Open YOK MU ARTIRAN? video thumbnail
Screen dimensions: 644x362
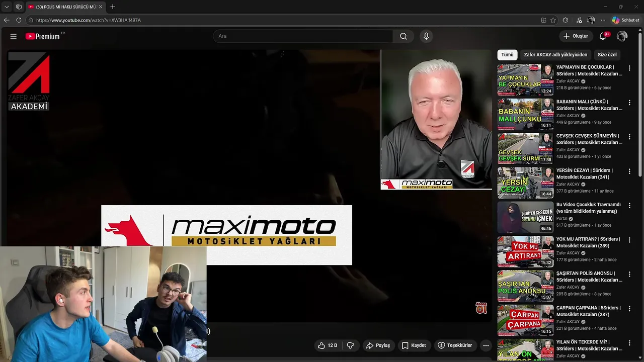[525, 251]
